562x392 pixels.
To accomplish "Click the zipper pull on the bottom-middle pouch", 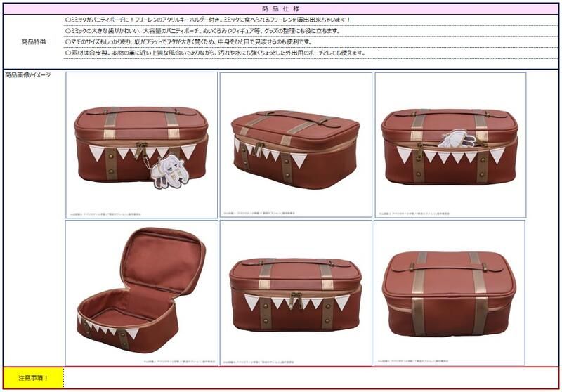I will [x=295, y=299].
